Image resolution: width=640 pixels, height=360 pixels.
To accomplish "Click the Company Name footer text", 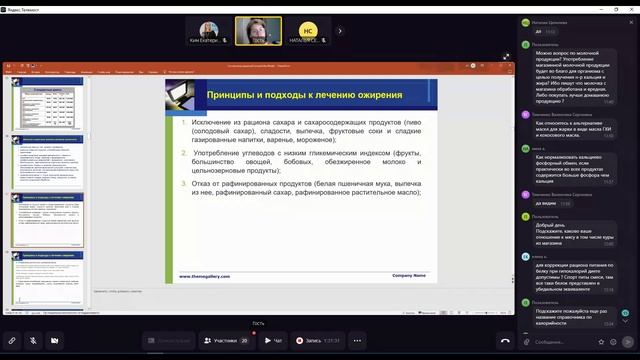I will coord(409,276).
